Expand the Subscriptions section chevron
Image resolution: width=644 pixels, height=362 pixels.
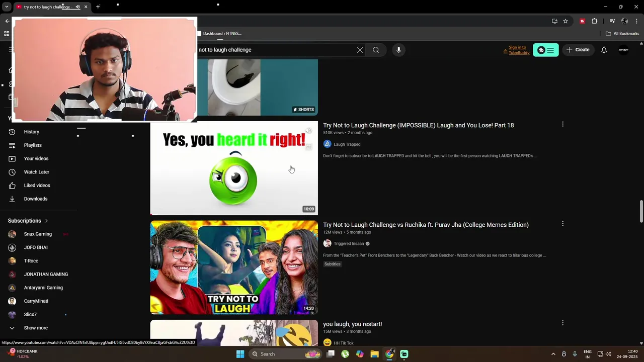tap(46, 221)
